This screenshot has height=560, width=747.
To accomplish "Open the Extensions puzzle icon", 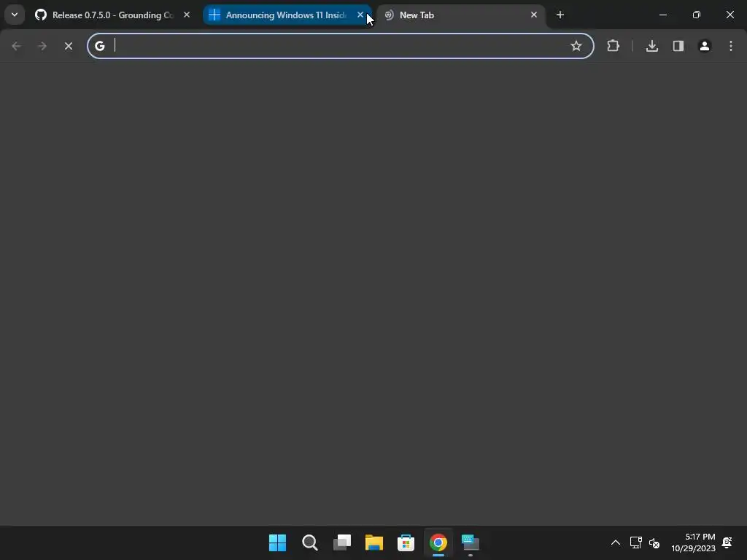I will [x=613, y=46].
